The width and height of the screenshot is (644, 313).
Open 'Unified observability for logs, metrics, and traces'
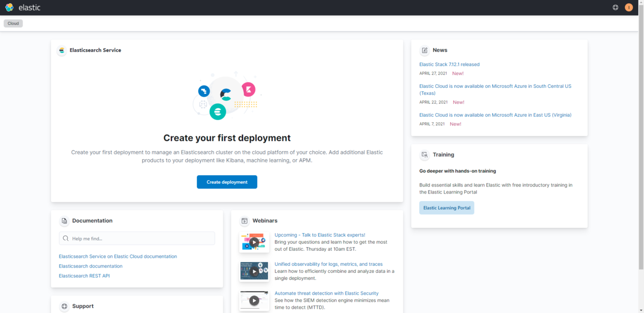pos(328,264)
